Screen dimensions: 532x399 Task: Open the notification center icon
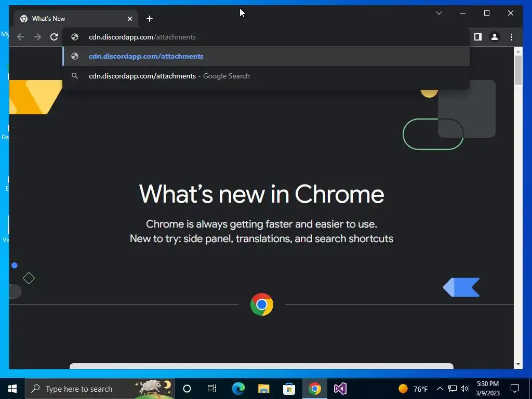point(515,389)
